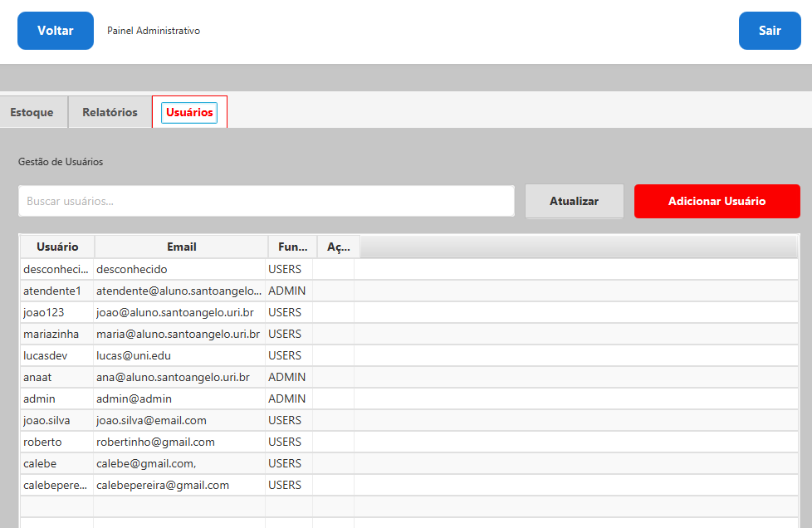Sort by the Usuário column header
Viewport: 812px width, 528px height.
click(57, 247)
